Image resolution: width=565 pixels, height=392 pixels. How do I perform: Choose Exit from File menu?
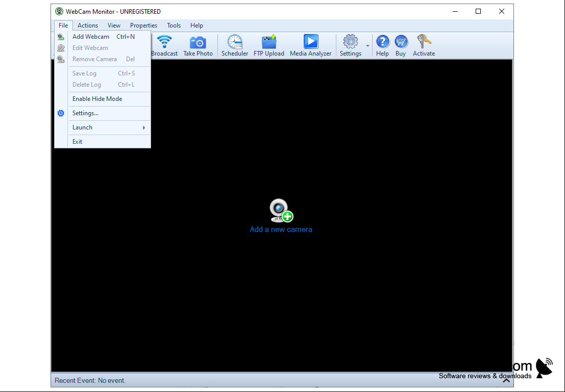103,142
